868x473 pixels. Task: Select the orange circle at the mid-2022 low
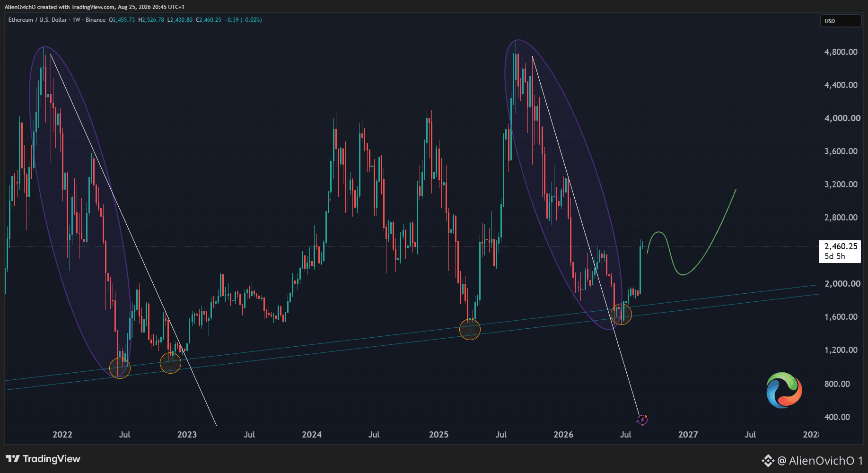coord(120,368)
